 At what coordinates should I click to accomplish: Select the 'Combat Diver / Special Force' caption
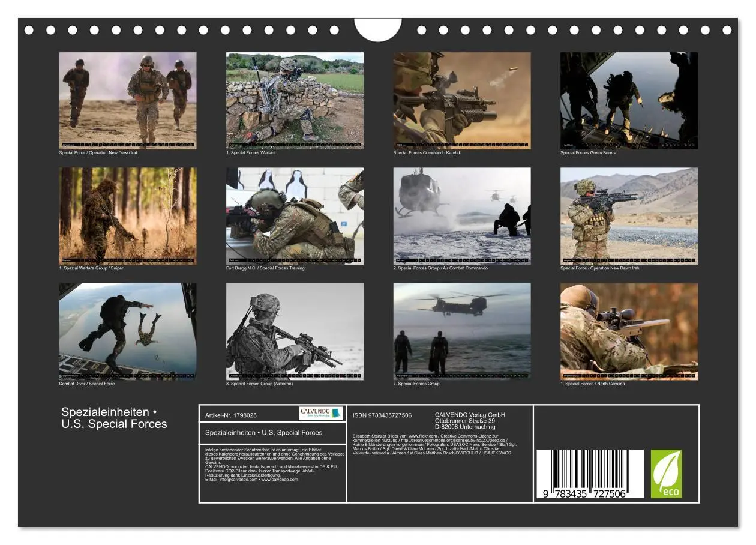coord(87,384)
